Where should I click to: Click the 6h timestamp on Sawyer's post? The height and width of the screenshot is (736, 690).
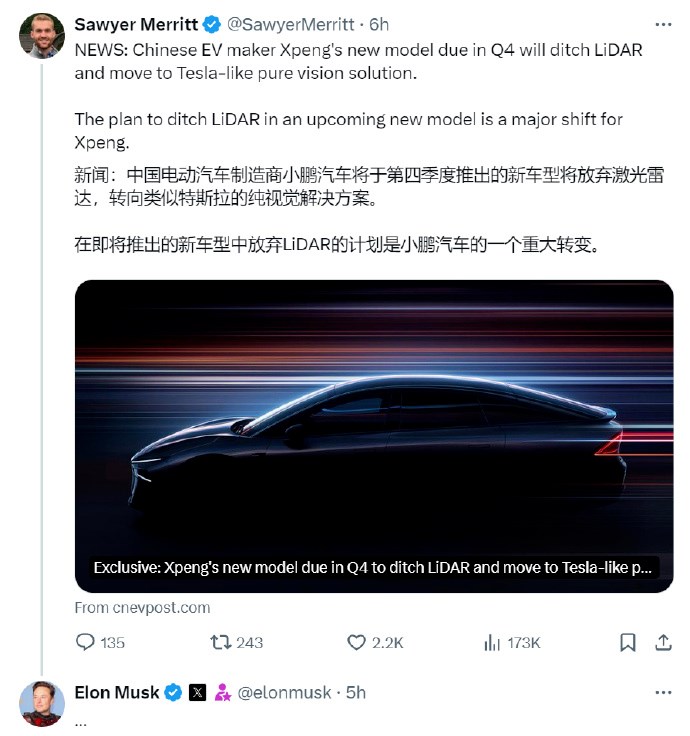pos(379,24)
